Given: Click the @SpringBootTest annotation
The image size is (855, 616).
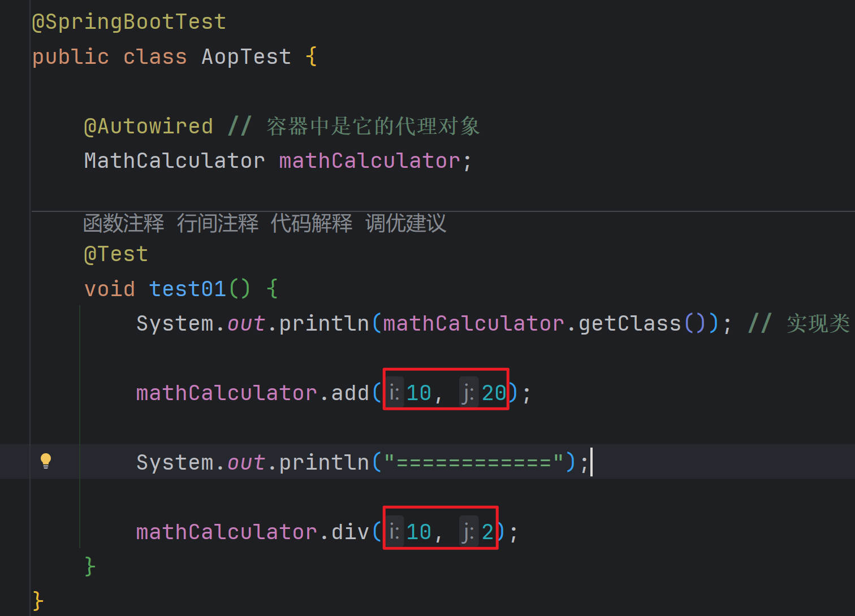Looking at the screenshot, I should point(129,22).
